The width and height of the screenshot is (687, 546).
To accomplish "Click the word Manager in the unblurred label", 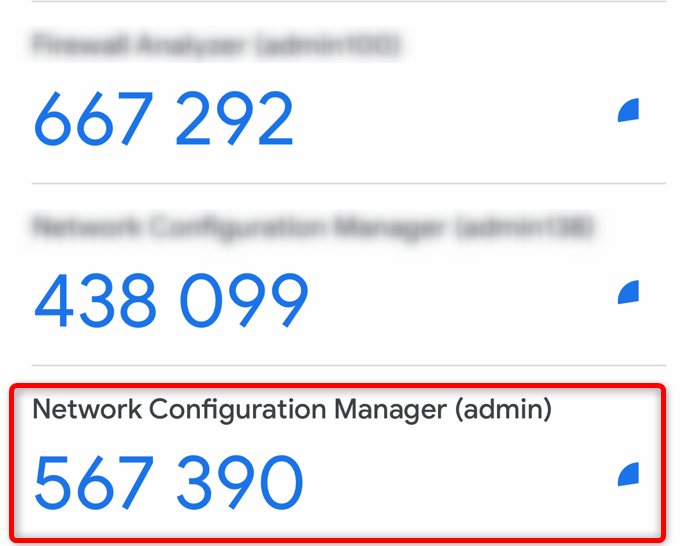I will click(x=390, y=409).
